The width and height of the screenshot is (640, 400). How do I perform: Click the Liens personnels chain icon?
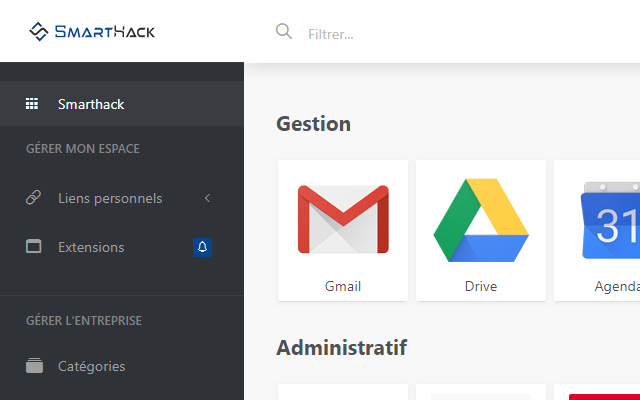pyautogui.click(x=33, y=198)
